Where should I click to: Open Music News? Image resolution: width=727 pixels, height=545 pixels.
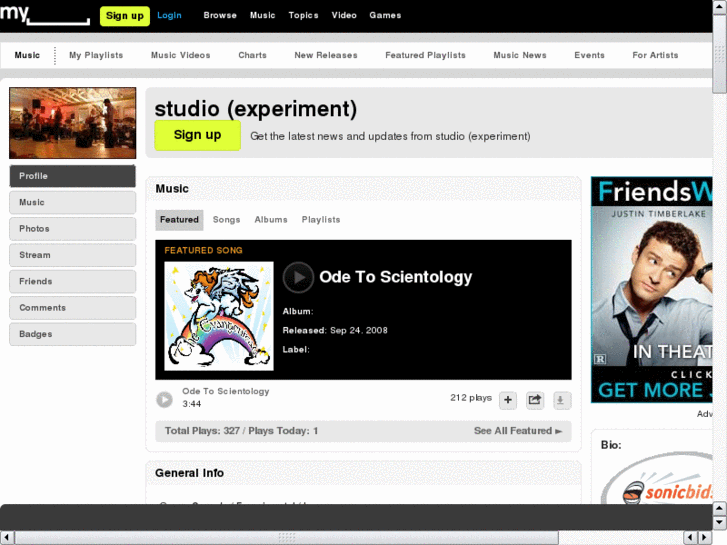coord(520,55)
